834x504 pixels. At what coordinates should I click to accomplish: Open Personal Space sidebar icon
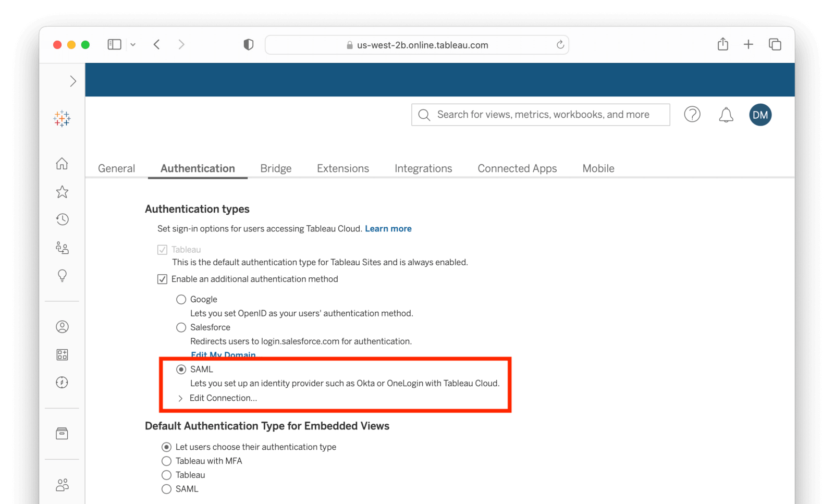(62, 327)
